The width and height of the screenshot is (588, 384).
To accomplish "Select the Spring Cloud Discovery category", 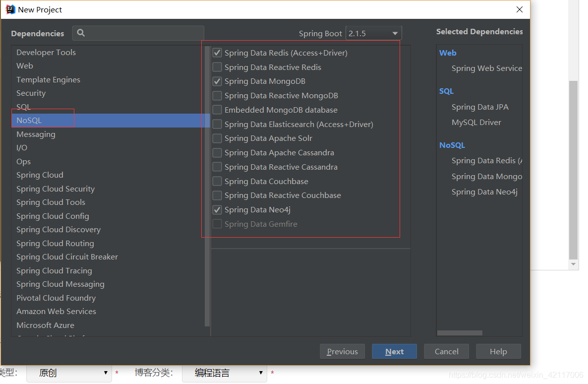I will 59,229.
